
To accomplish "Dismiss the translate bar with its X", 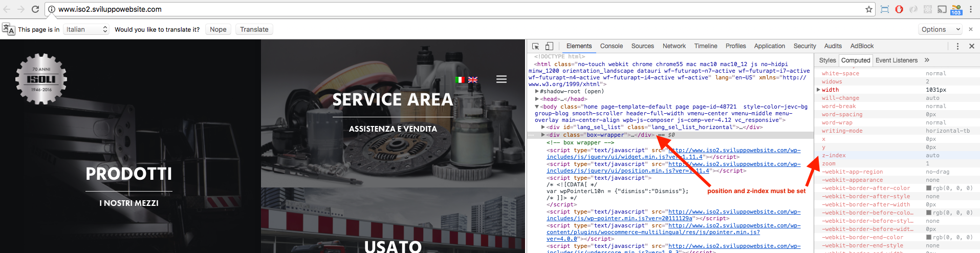I will point(971,29).
